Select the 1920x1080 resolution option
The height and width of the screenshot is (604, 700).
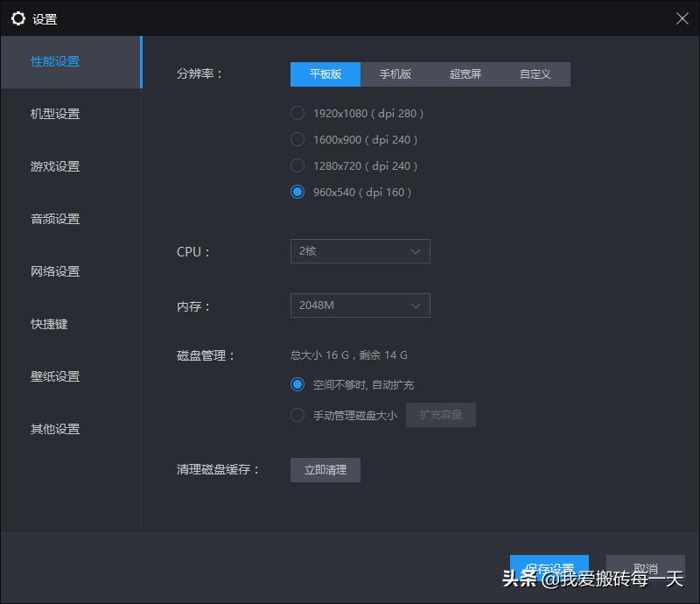pyautogui.click(x=297, y=113)
